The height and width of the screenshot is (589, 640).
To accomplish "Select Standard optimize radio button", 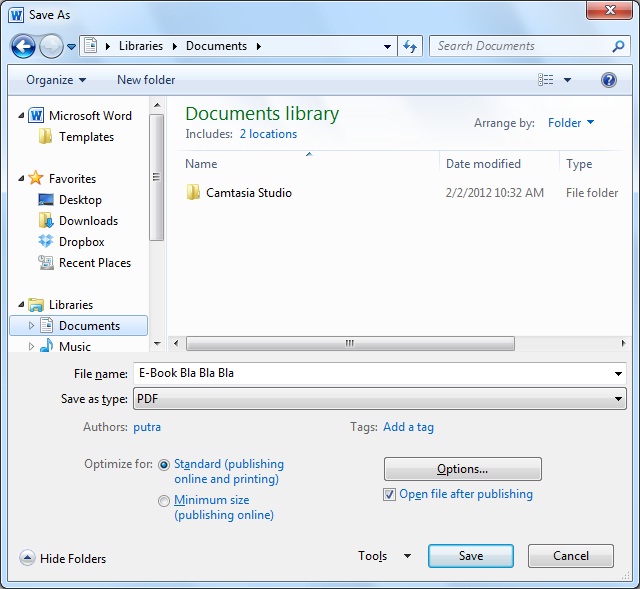I will click(x=164, y=465).
